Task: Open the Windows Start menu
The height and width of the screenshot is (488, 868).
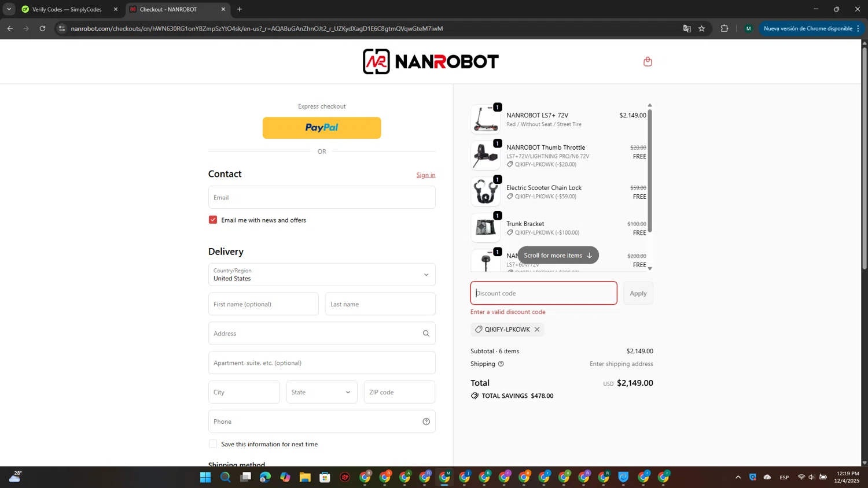Action: click(x=205, y=477)
